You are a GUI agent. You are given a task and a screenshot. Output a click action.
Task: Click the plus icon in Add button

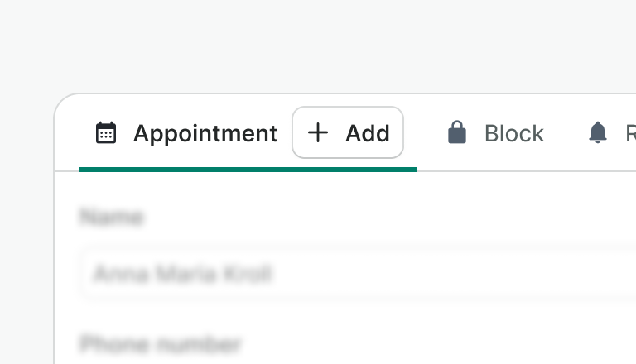(x=318, y=132)
